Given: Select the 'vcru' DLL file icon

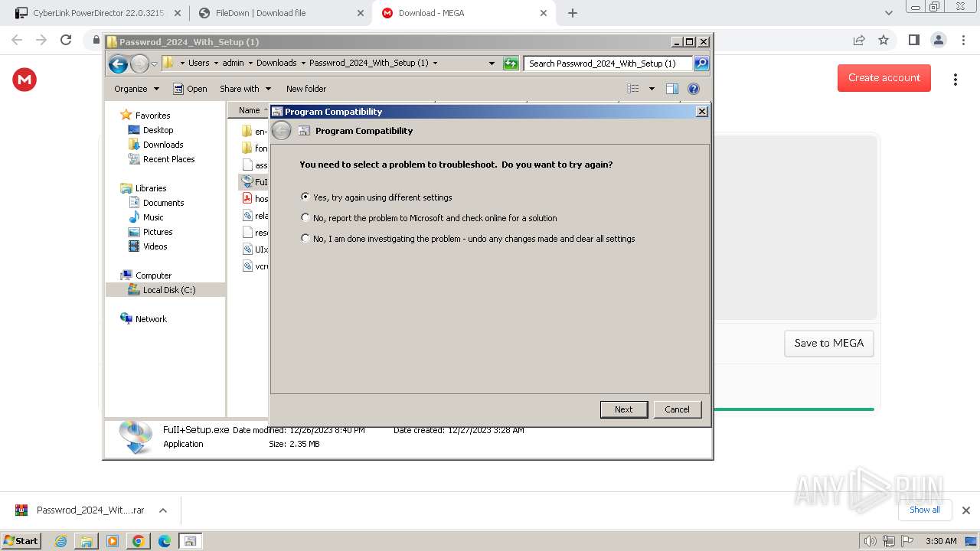Looking at the screenshot, I should coord(247,266).
